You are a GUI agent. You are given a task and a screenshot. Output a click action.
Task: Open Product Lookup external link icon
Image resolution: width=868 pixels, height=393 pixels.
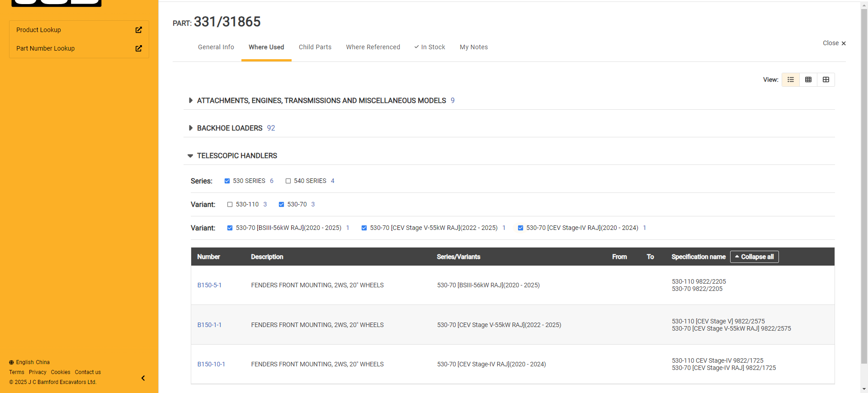(138, 30)
